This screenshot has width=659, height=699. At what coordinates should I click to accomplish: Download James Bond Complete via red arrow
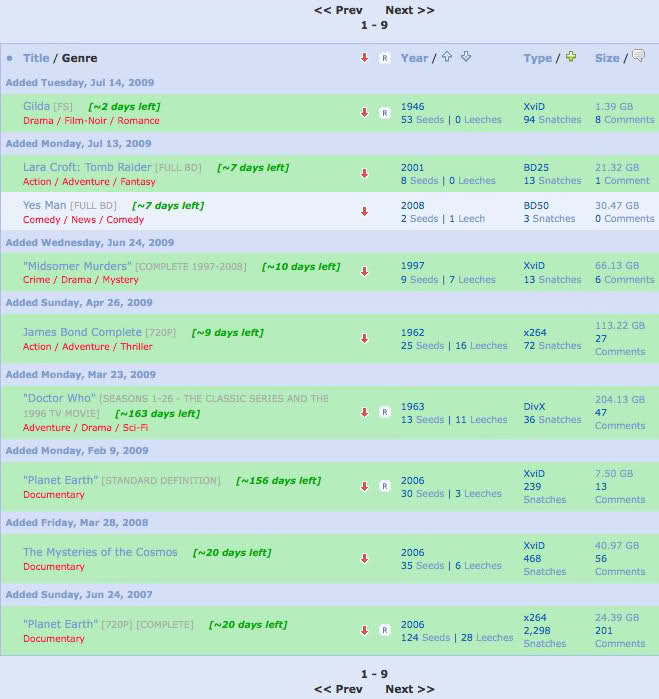coord(364,339)
